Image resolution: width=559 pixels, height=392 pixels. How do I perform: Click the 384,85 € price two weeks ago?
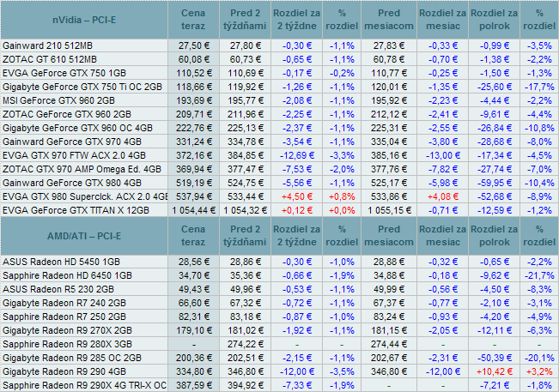(246, 155)
